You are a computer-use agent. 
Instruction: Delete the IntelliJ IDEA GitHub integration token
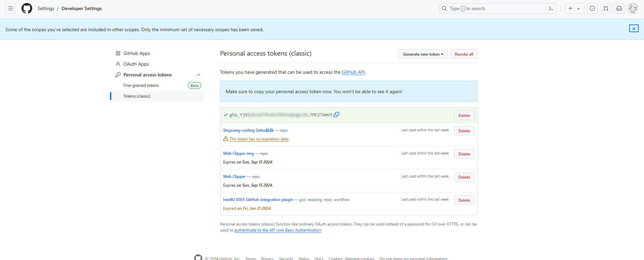(x=464, y=200)
